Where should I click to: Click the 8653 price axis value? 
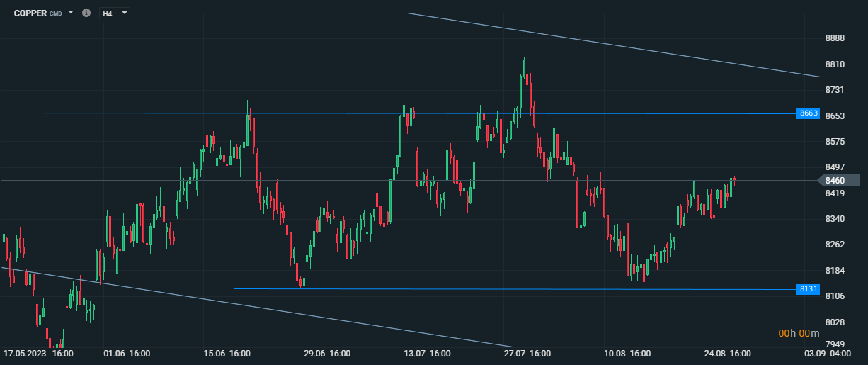(835, 116)
